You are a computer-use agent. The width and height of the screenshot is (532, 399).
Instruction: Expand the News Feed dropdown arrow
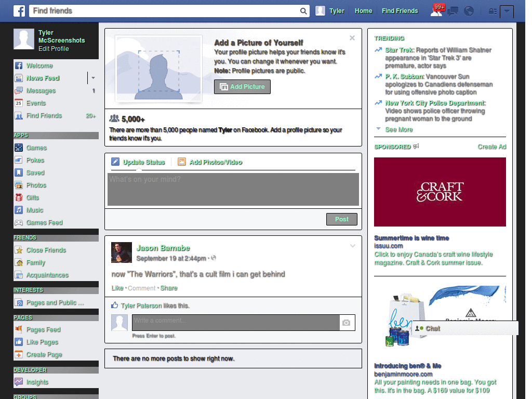click(x=92, y=78)
